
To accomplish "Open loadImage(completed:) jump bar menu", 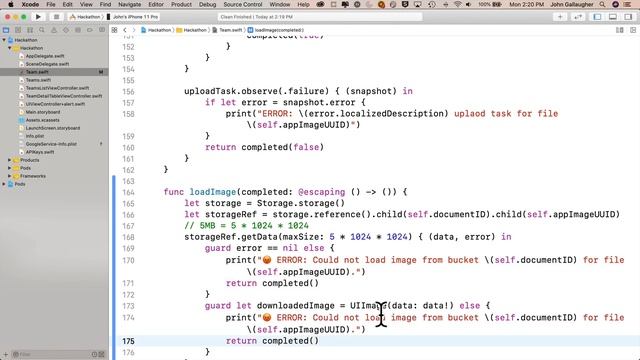I will pyautogui.click(x=276, y=30).
